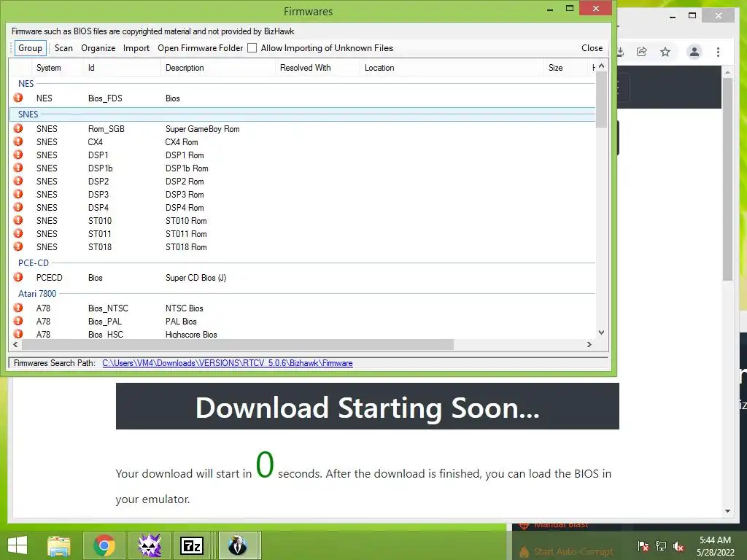Click the browser share icon
The height and width of the screenshot is (560, 747).
[642, 52]
